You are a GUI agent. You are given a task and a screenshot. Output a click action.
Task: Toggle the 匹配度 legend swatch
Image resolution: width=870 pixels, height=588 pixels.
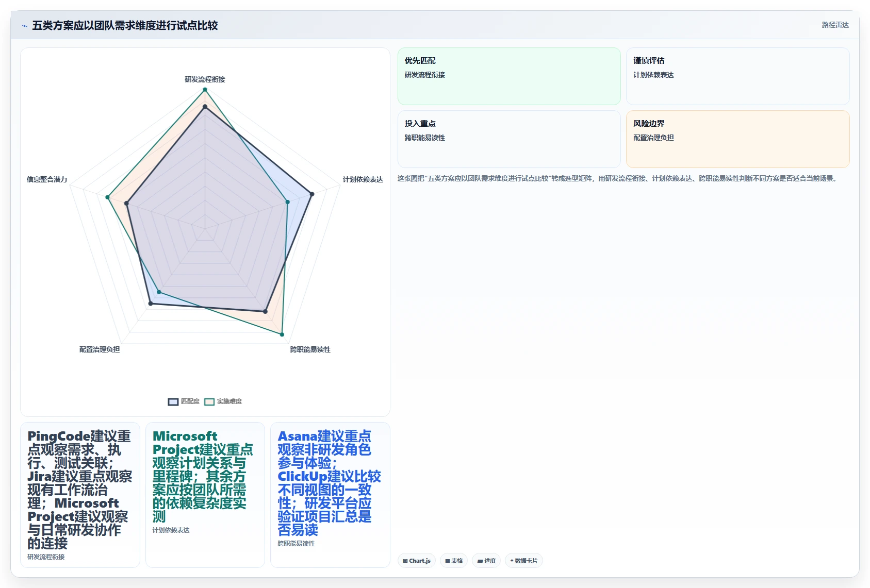(x=173, y=401)
